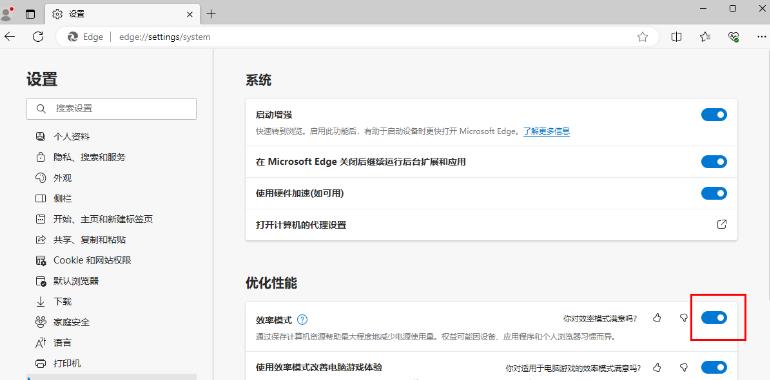Click the 优化性能 section heading
The width and height of the screenshot is (770, 380).
(271, 283)
